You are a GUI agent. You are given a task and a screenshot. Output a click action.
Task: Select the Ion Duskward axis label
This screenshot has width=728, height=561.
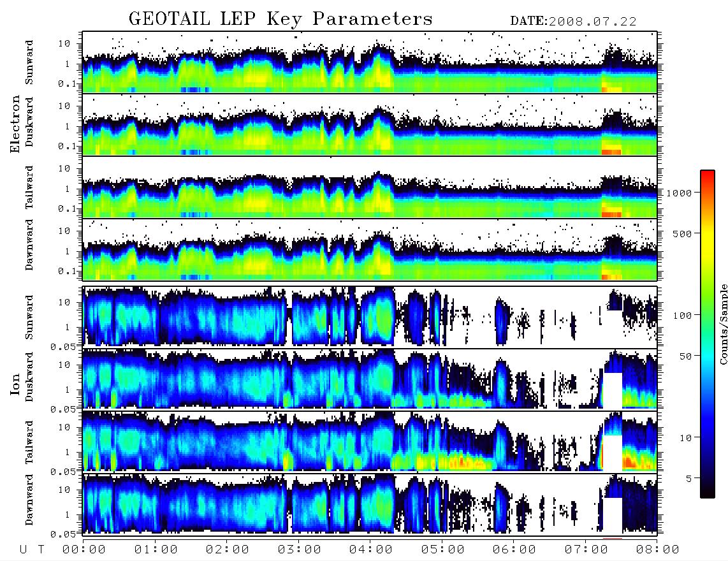(29, 377)
